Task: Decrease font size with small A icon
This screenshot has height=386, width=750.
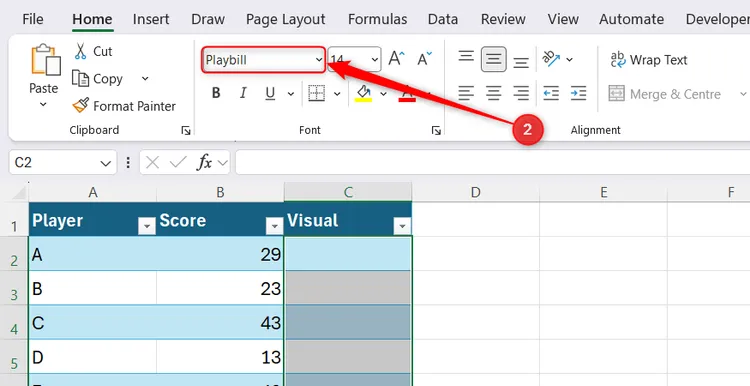Action: (x=424, y=59)
